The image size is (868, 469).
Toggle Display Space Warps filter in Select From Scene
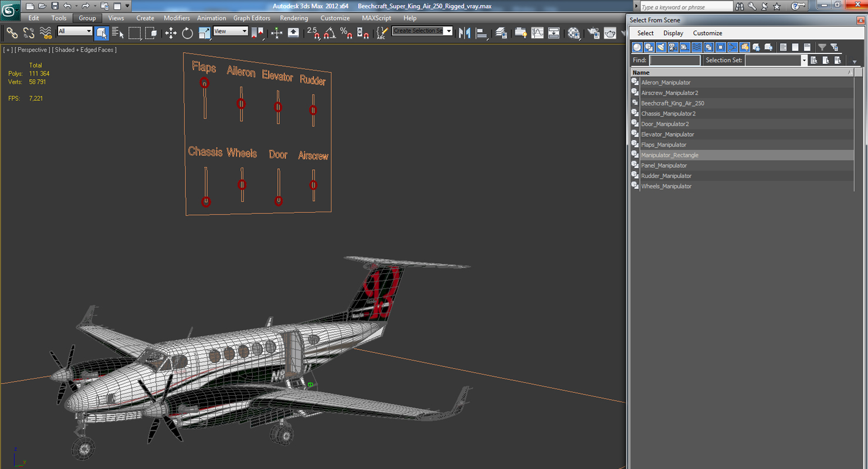697,47
